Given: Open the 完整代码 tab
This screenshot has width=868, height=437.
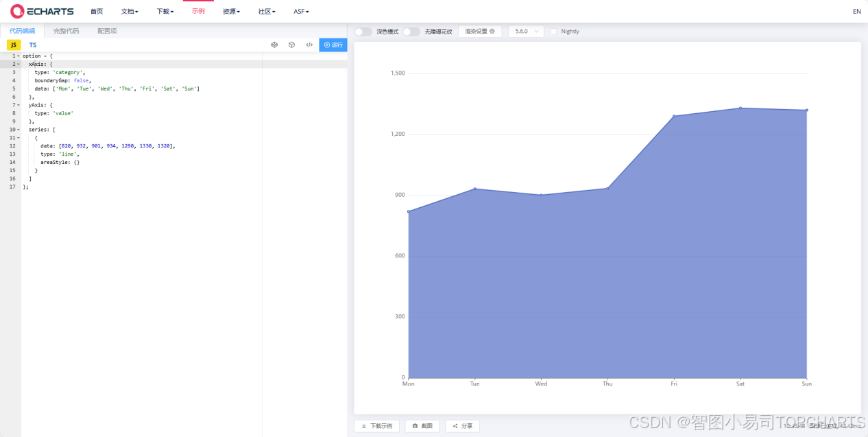Looking at the screenshot, I should tap(66, 31).
